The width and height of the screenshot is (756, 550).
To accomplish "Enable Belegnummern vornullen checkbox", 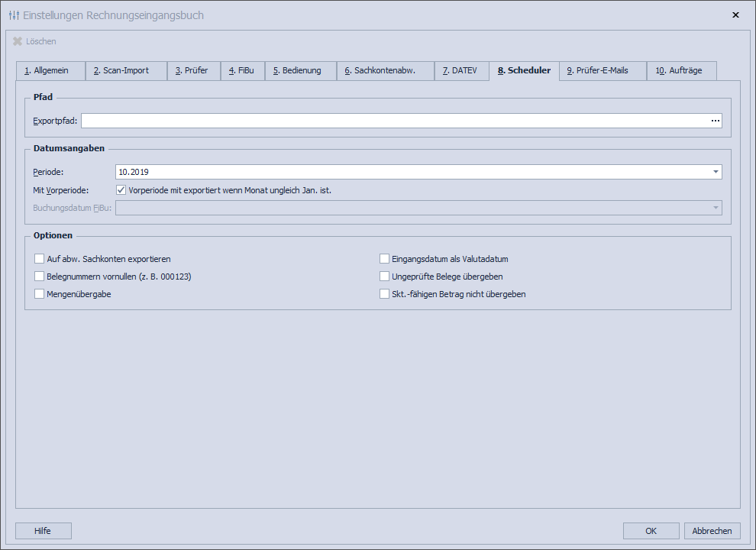I will (40, 277).
